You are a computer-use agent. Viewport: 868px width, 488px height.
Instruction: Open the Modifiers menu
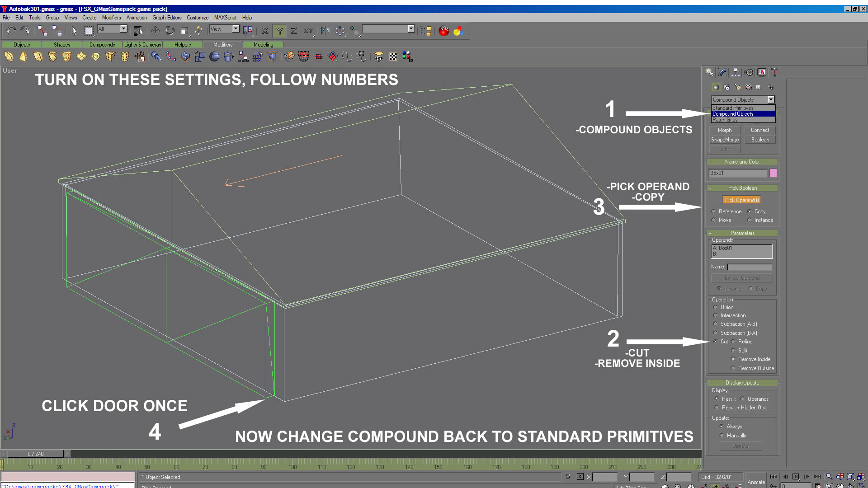pyautogui.click(x=111, y=18)
